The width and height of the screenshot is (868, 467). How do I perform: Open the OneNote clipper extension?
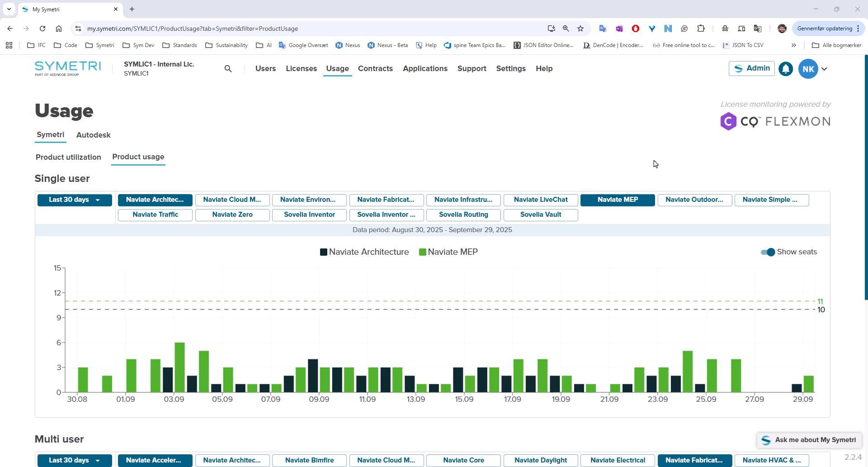(x=619, y=29)
